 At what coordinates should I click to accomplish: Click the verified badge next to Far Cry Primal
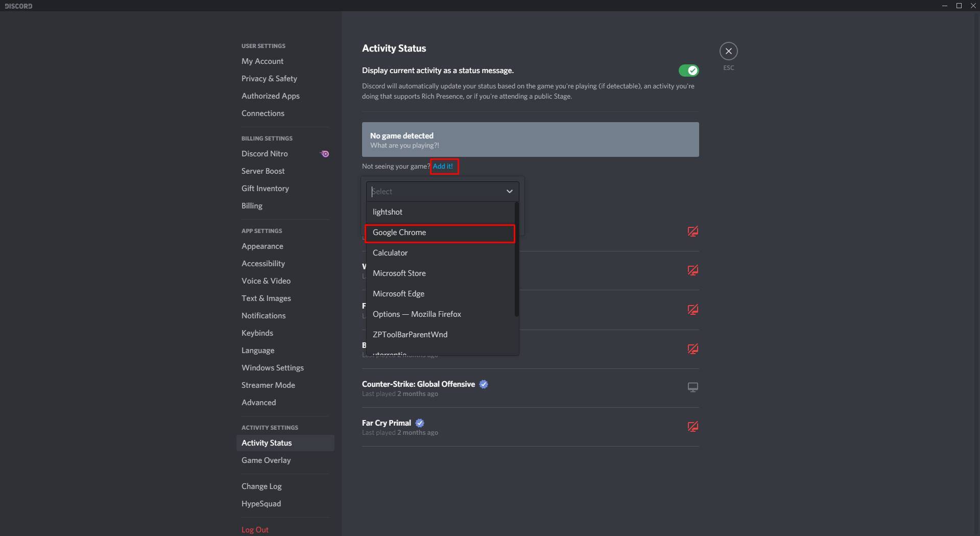(x=419, y=423)
